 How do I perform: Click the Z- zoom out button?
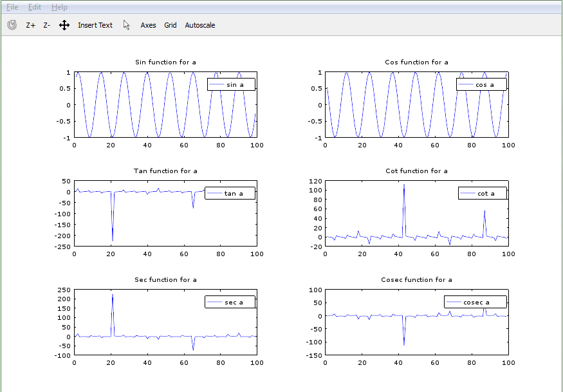47,25
